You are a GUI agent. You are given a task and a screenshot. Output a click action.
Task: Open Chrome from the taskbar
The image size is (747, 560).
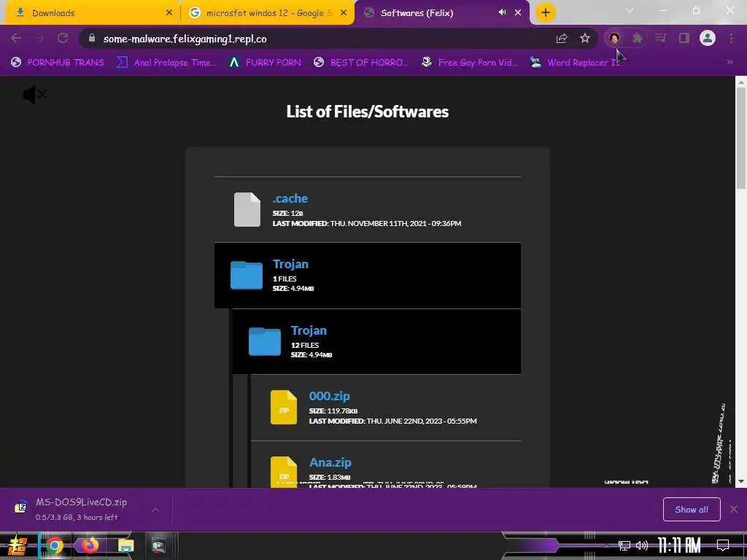(55, 545)
